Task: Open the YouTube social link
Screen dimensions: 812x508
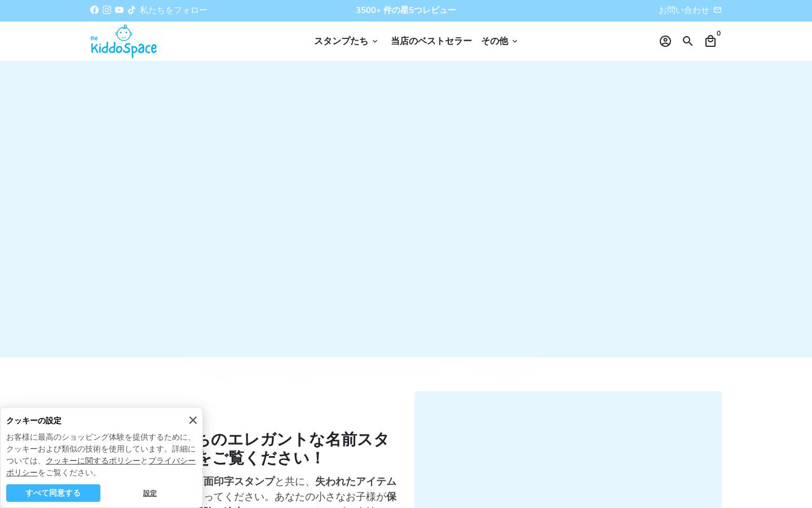Action: (x=119, y=10)
